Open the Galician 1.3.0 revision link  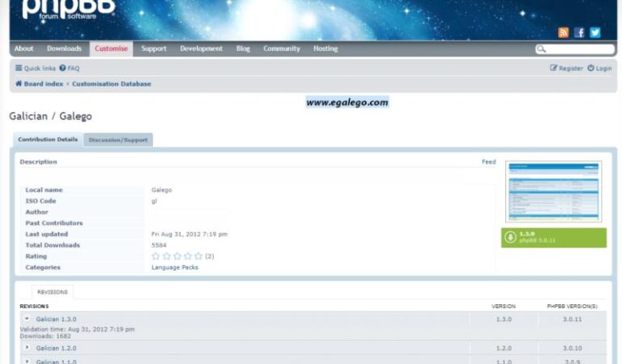[x=57, y=319]
